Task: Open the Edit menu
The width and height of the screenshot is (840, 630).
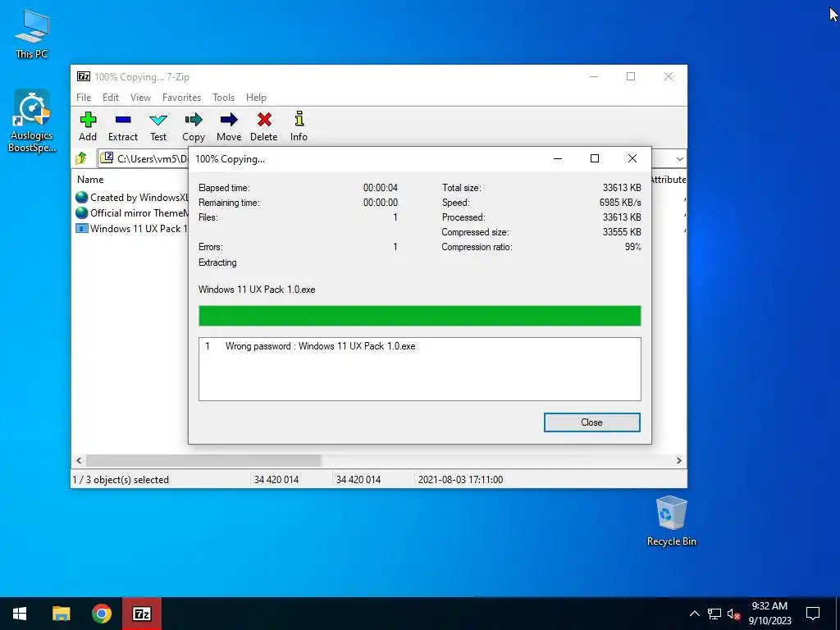Action: 111,98
